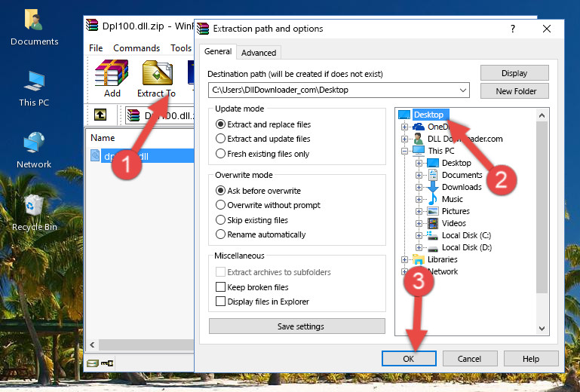Screen dimensions: 580x392
Task: Click the Cancel button
Action: pos(470,359)
